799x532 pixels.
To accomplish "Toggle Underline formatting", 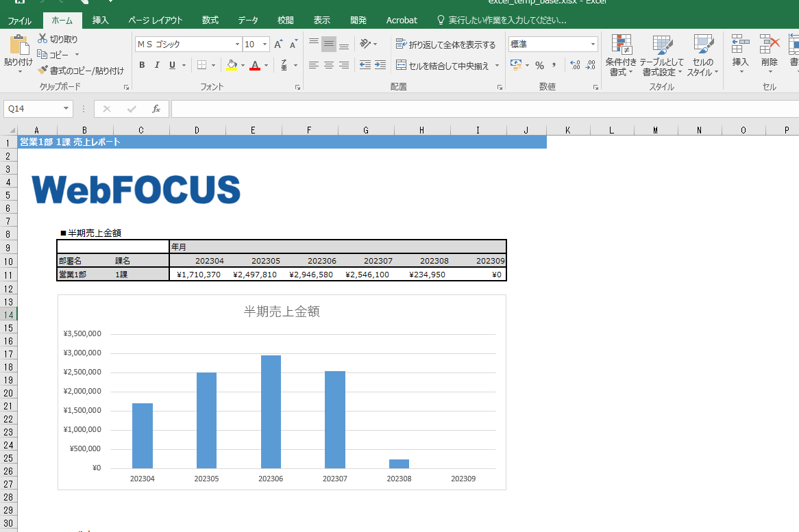I will click(x=172, y=65).
